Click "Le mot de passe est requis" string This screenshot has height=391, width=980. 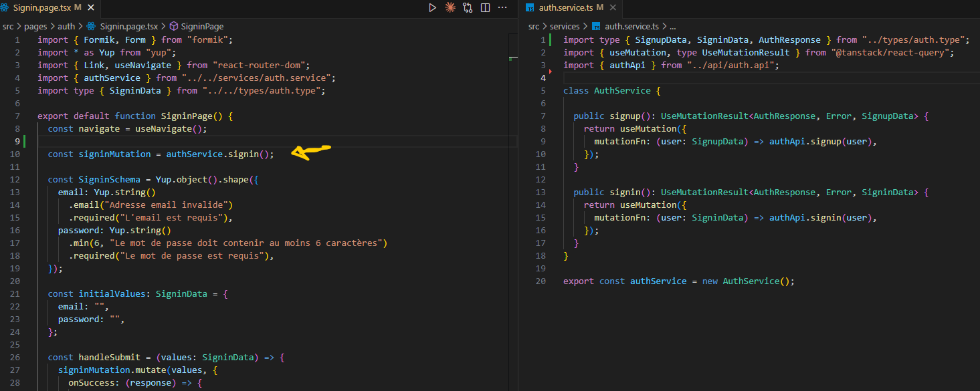[x=192, y=255]
